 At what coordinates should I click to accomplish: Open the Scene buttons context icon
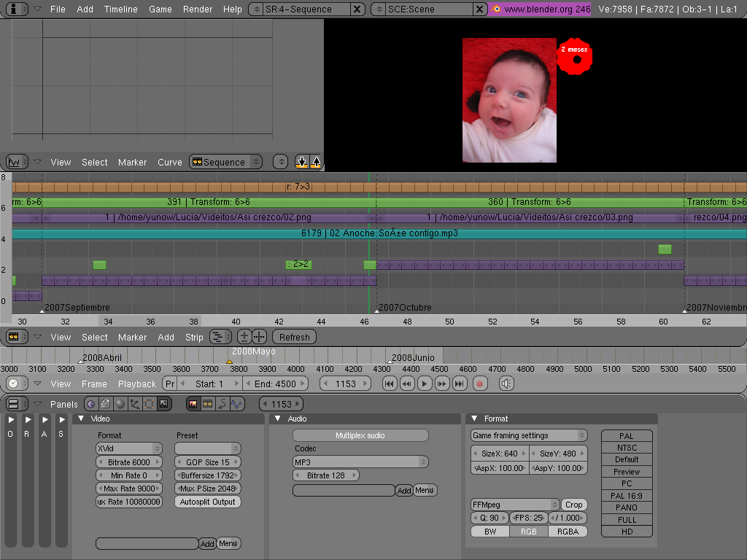pos(163,403)
